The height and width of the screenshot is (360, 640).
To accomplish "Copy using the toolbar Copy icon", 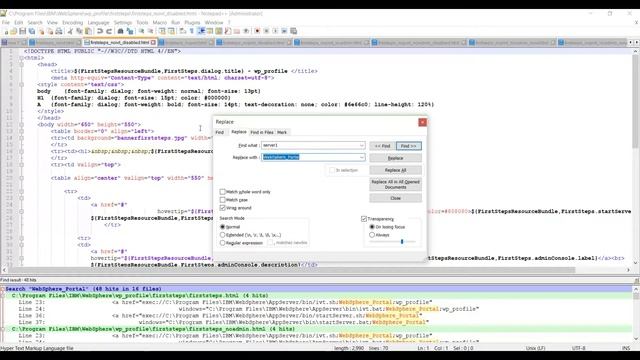I will point(79,31).
